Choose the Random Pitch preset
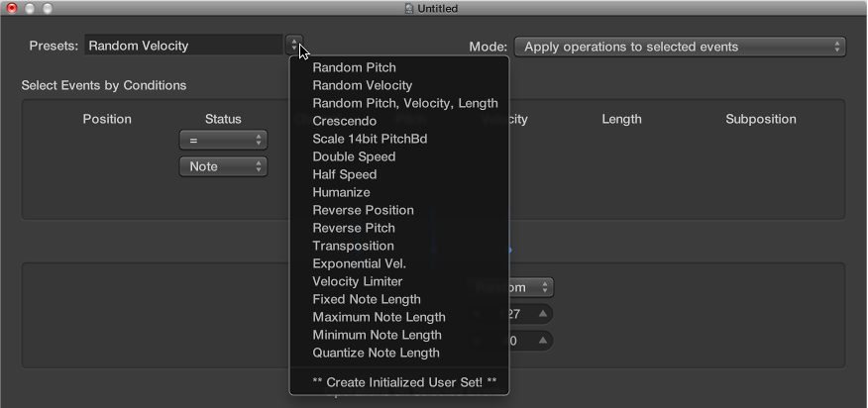868x408 pixels. (399, 67)
